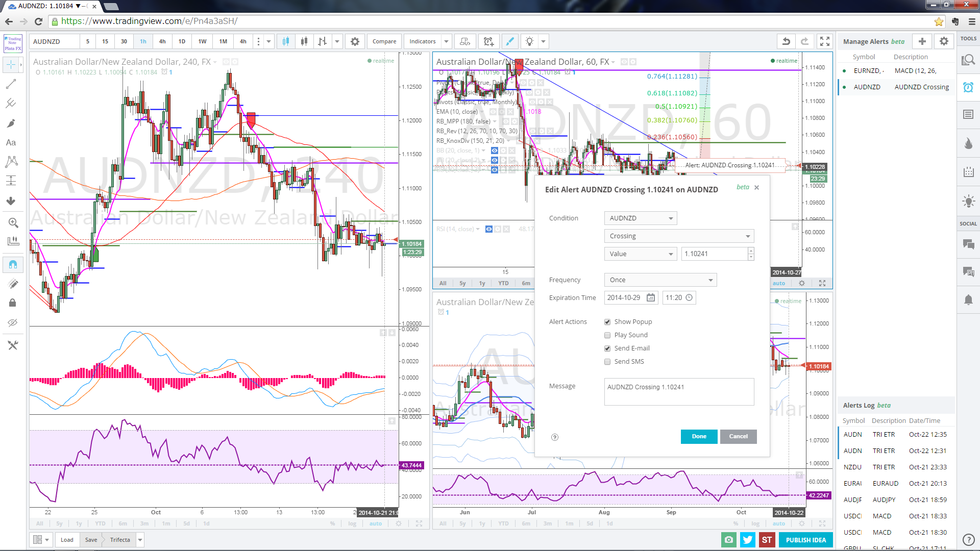
Task: Enable the Send SMS checkbox
Action: (x=607, y=362)
